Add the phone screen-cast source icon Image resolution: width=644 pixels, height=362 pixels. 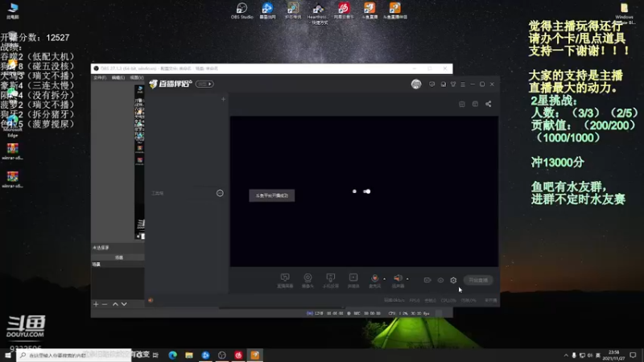(330, 280)
